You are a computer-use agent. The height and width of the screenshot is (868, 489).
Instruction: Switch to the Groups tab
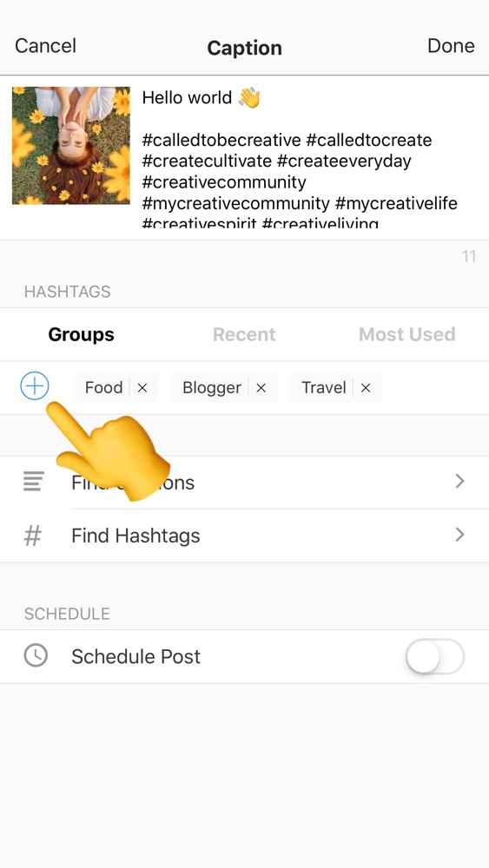[x=82, y=334]
